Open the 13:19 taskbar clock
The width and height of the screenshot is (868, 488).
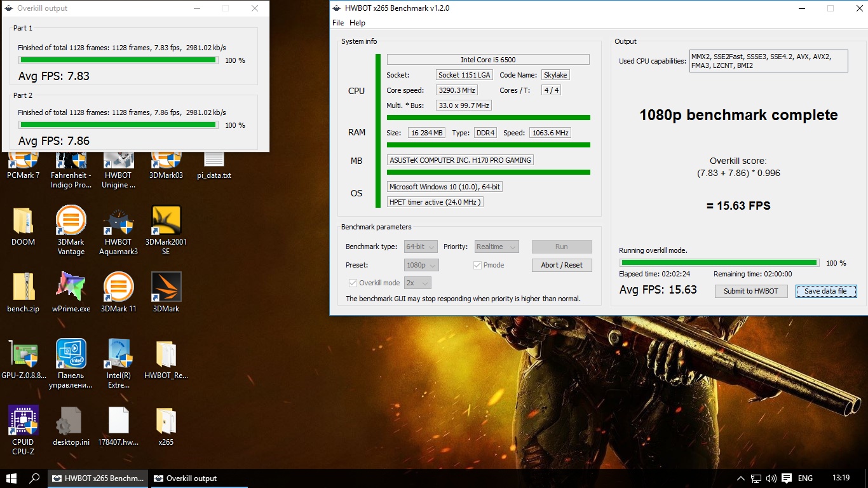tap(841, 478)
